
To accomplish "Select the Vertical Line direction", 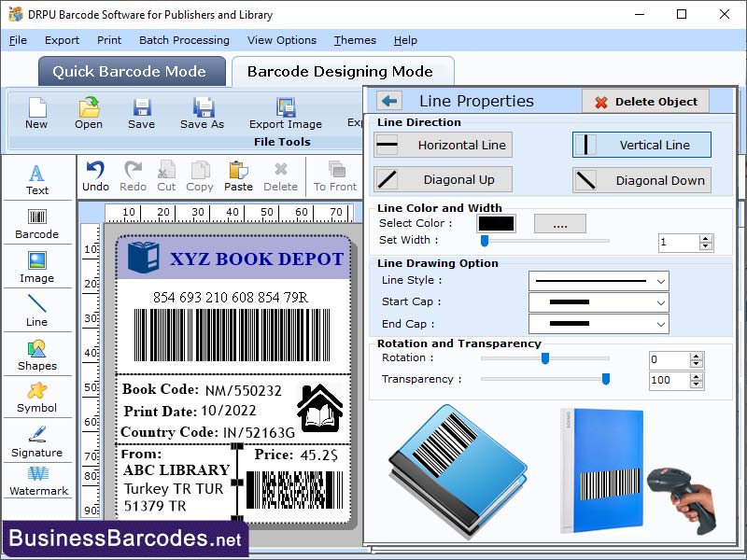I will point(641,146).
